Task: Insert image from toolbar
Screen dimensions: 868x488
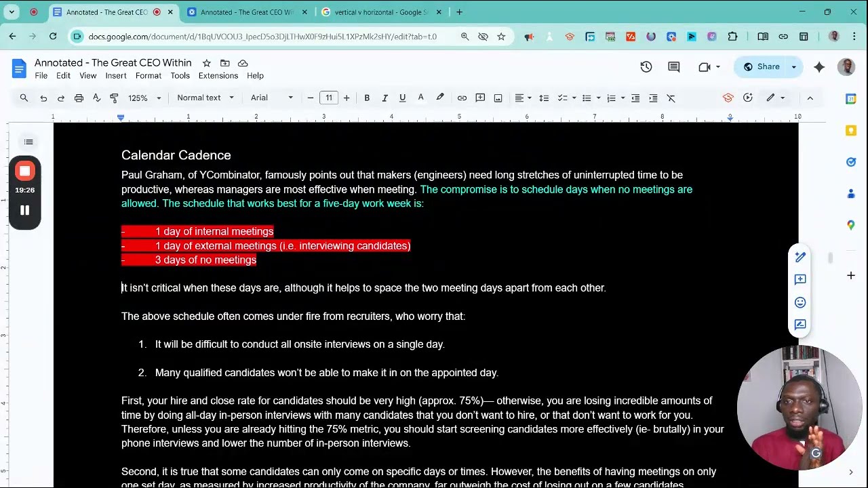Action: pyautogui.click(x=498, y=98)
